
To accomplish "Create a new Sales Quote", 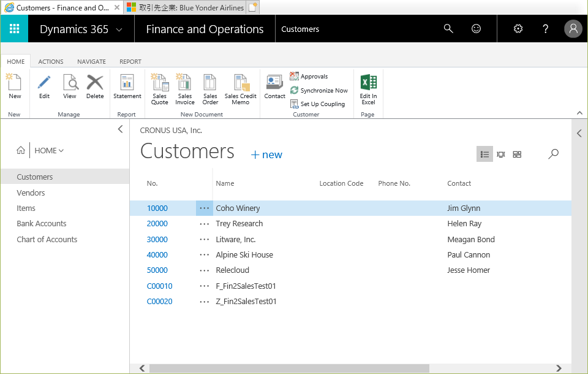I will click(160, 89).
